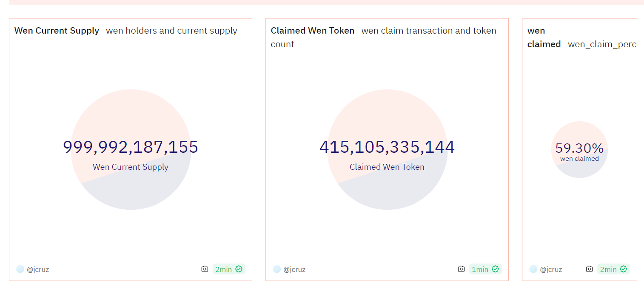This screenshot has height=283, width=644.
Task: Click the jcruz avatar in Wen Current Supply card
Action: (20, 269)
